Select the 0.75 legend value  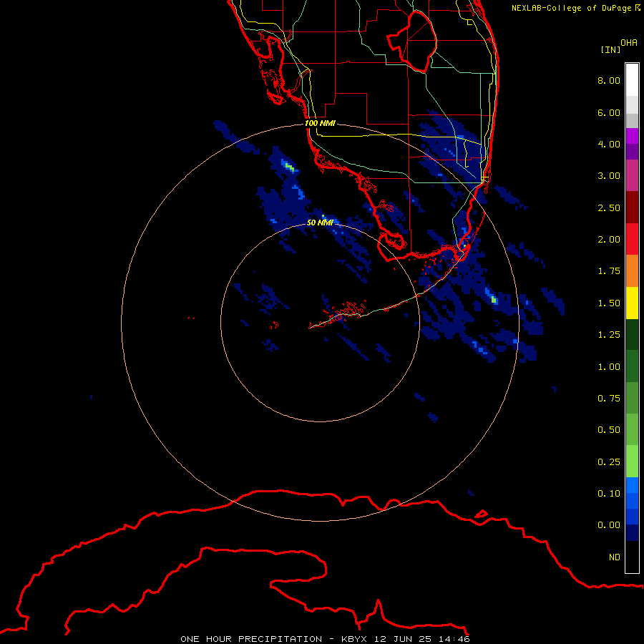609,399
